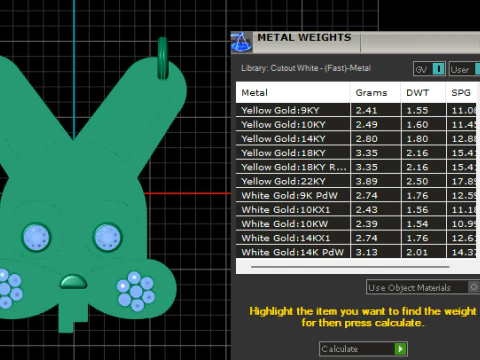Select the White Gold:9K PdW row
This screenshot has width=480, height=360.
pyautogui.click(x=356, y=195)
